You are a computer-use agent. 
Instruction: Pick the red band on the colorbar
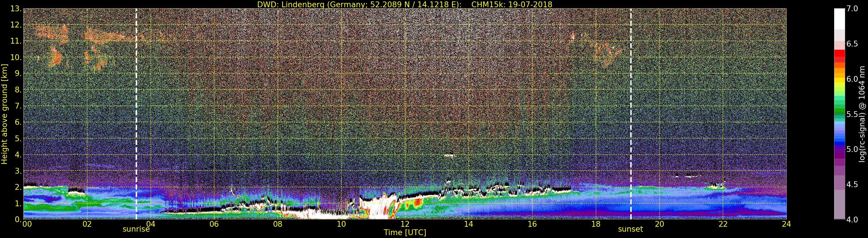(839, 53)
